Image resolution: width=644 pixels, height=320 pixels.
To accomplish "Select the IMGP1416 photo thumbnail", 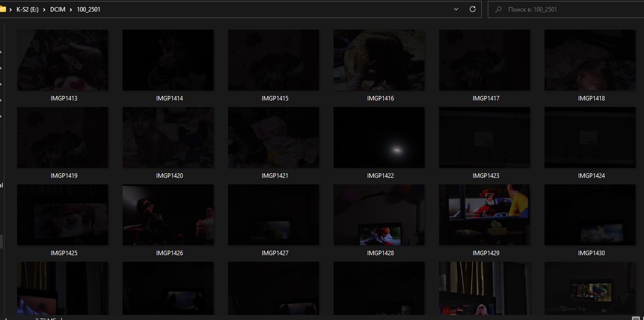I will [379, 60].
